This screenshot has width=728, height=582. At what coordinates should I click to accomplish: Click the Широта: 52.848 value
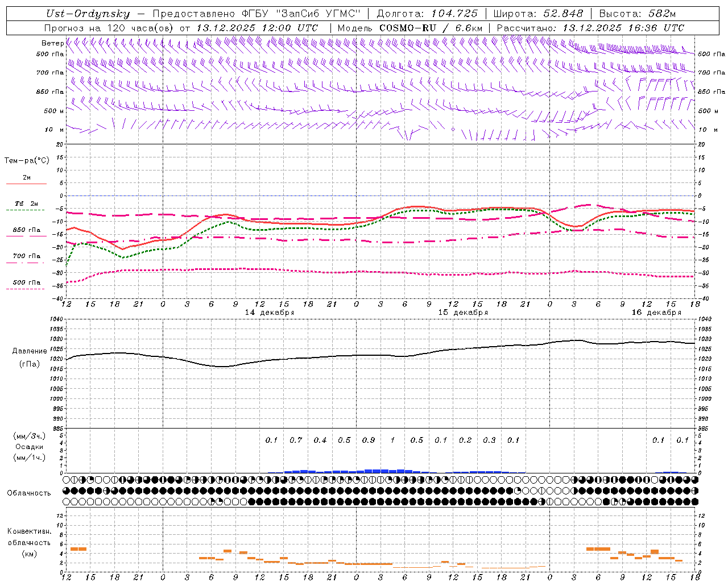coord(538,14)
